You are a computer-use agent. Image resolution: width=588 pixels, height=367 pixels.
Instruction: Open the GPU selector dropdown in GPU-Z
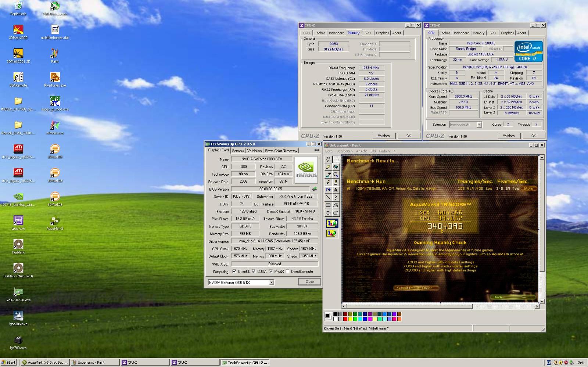pos(271,283)
